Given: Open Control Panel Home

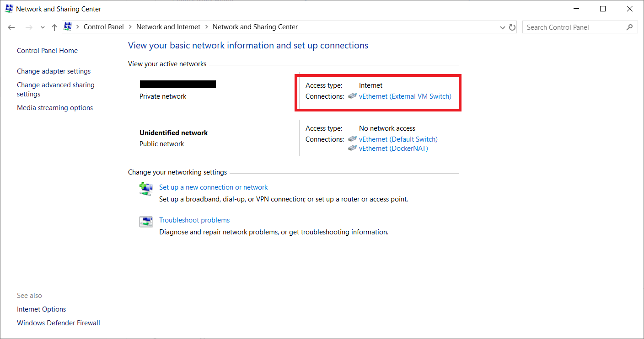Looking at the screenshot, I should [47, 51].
